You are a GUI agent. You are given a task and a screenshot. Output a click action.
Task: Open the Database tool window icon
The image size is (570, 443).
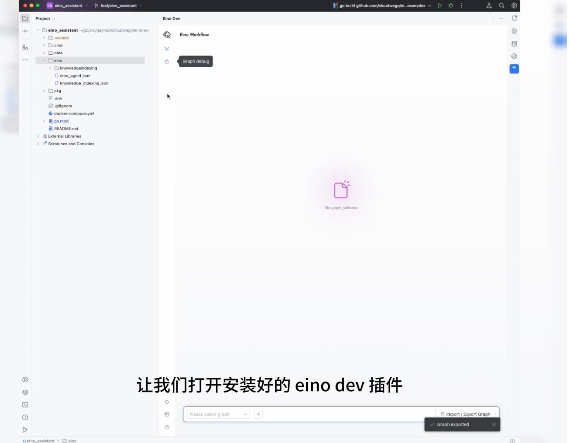[x=514, y=44]
